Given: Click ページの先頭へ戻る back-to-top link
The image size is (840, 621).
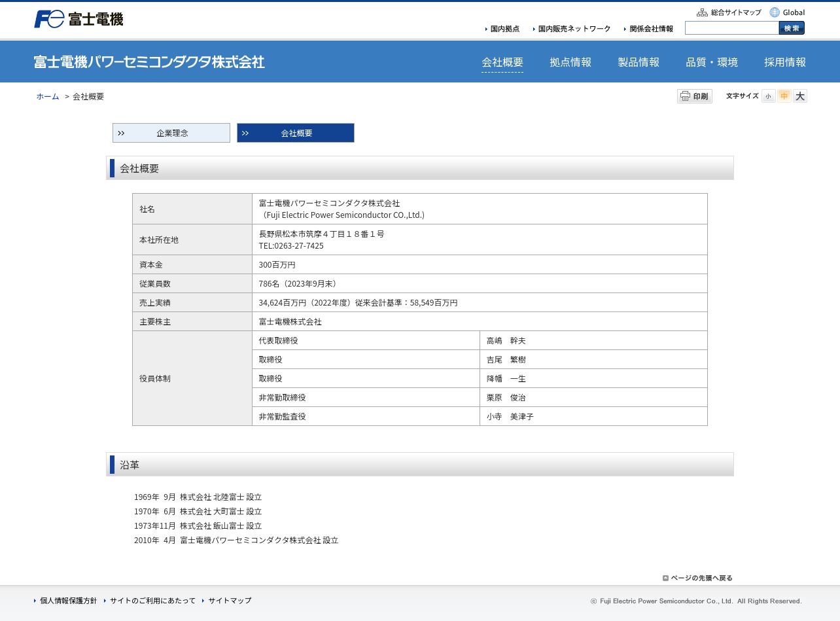Looking at the screenshot, I should 697,578.
